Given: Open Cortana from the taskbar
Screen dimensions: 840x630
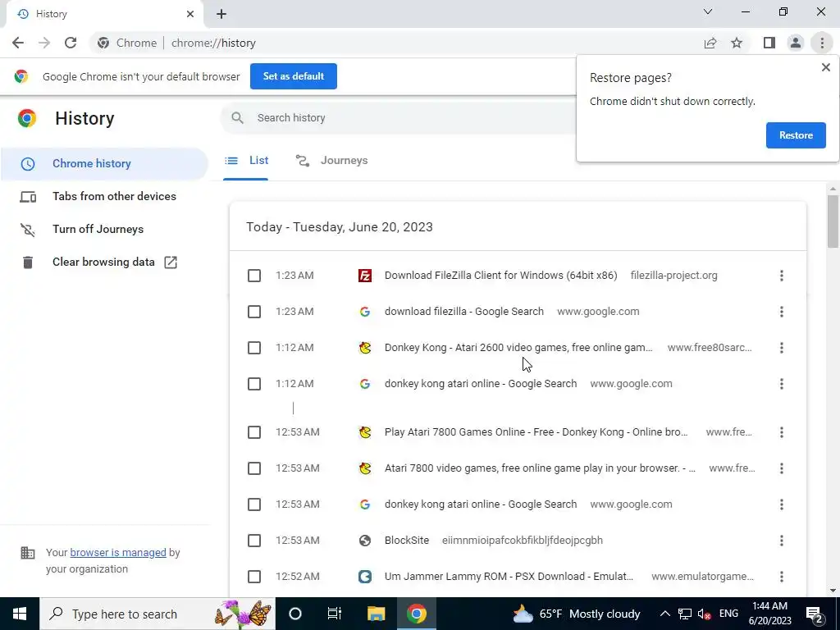Looking at the screenshot, I should pyautogui.click(x=295, y=614).
